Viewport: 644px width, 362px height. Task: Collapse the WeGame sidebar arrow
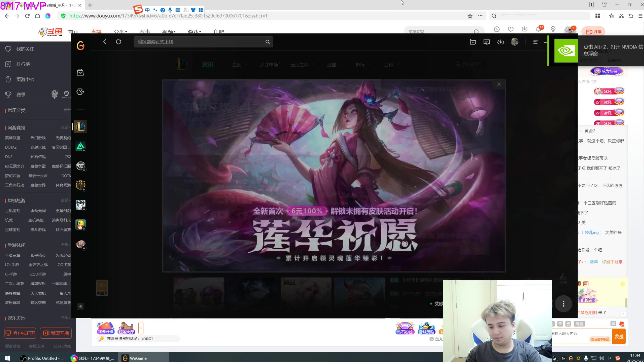click(80, 306)
